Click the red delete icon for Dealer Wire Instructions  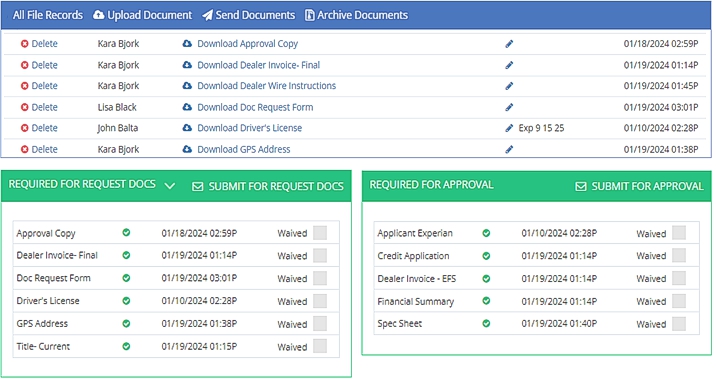point(25,86)
